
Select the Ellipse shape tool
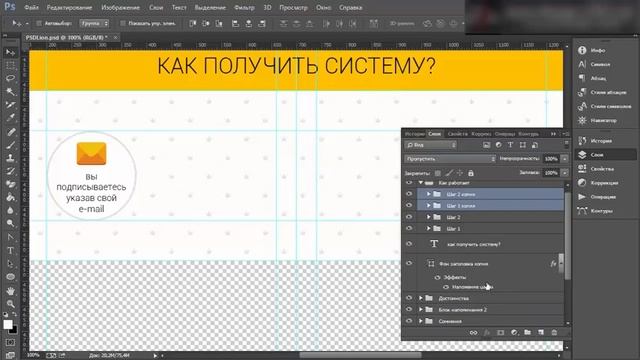click(10, 277)
